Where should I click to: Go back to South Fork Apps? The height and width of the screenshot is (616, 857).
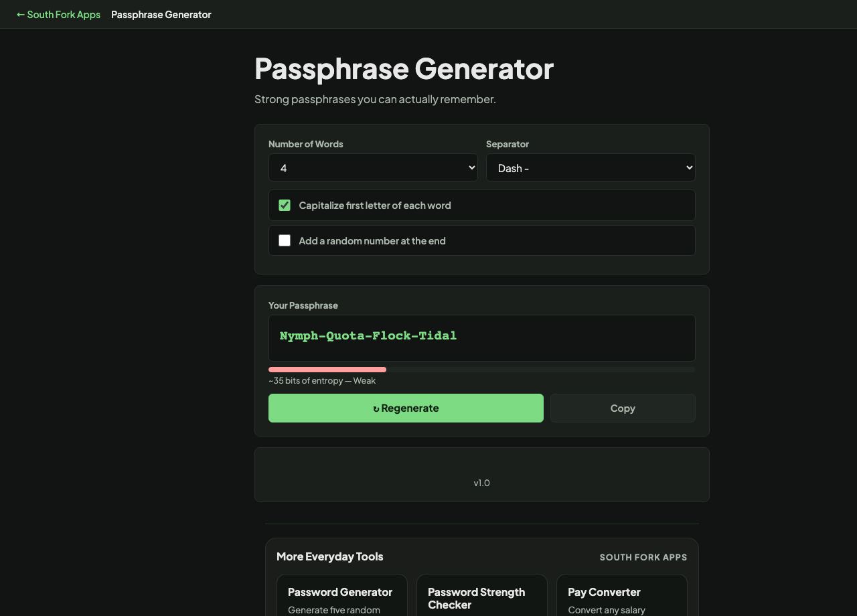coord(58,14)
